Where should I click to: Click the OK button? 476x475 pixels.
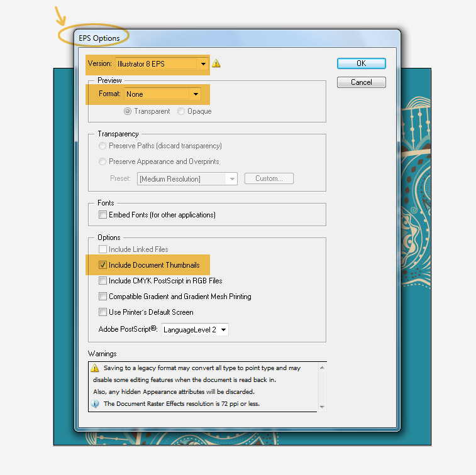click(x=362, y=63)
